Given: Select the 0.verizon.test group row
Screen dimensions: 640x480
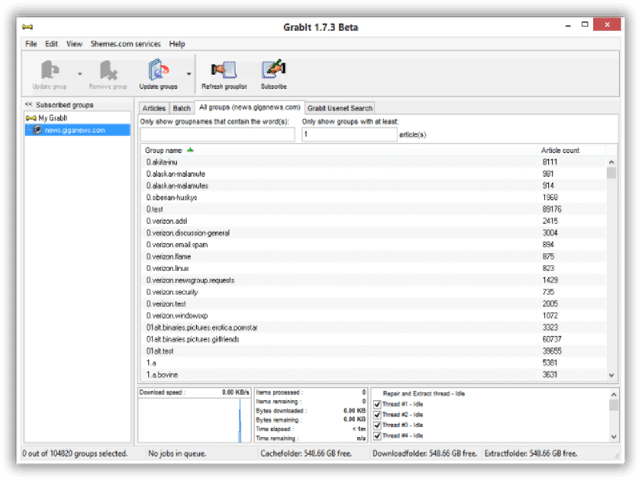Looking at the screenshot, I should click(373, 304).
